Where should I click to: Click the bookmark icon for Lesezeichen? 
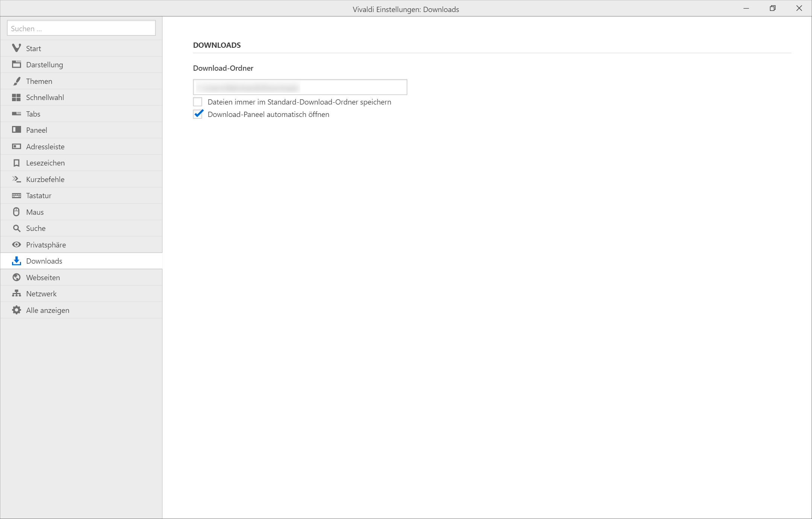[16, 163]
